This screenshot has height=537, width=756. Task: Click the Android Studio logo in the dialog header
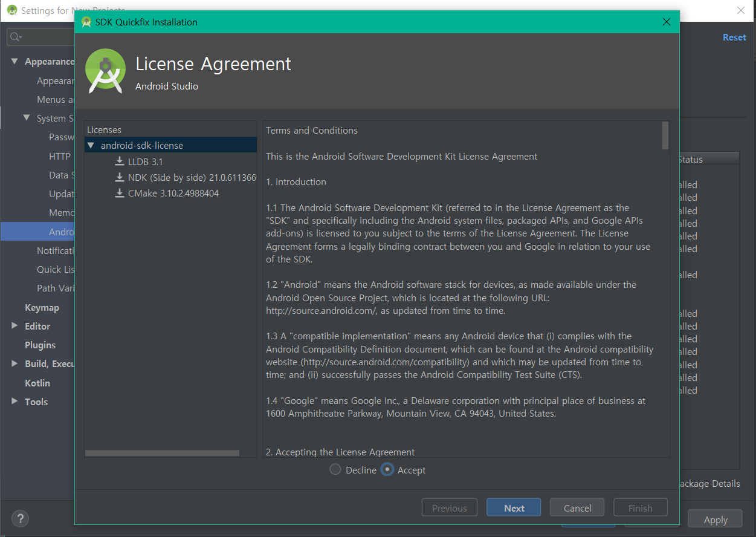106,71
